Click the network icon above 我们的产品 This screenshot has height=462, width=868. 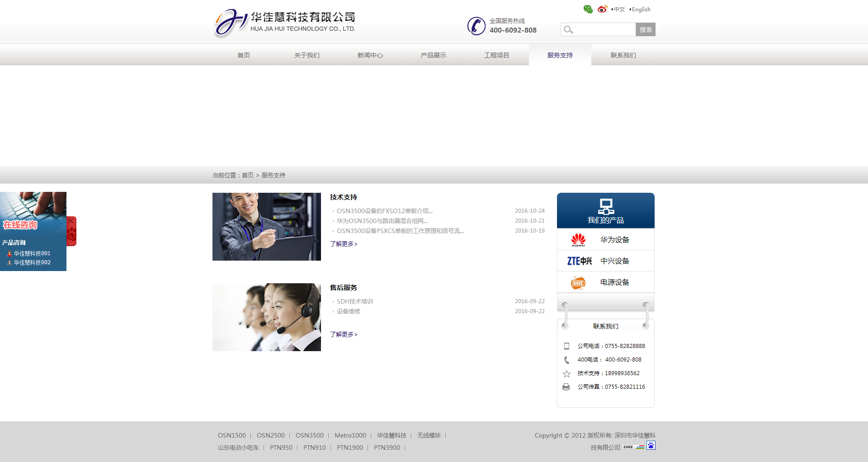[606, 206]
